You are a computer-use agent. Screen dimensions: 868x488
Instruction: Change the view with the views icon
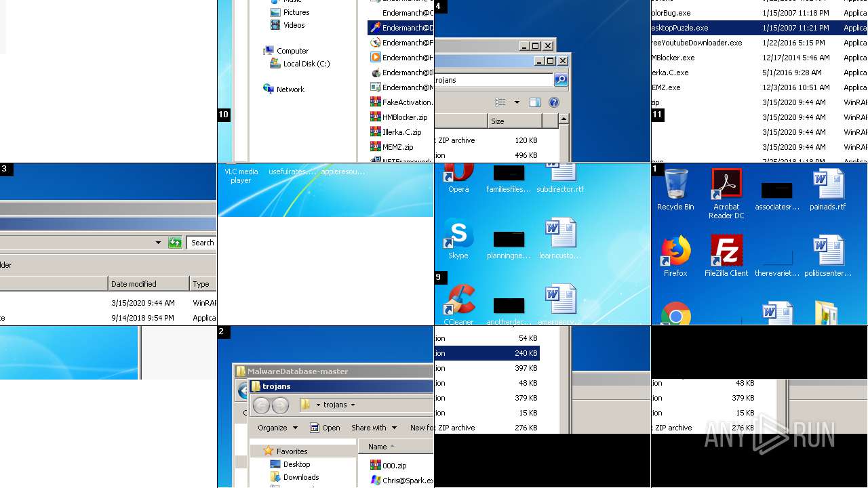coord(500,102)
